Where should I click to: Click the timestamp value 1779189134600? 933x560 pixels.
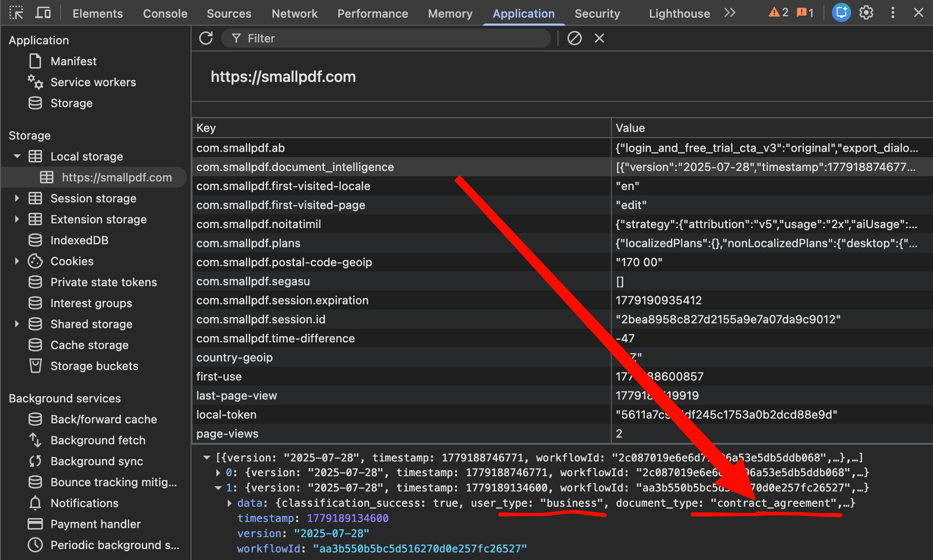(x=347, y=519)
